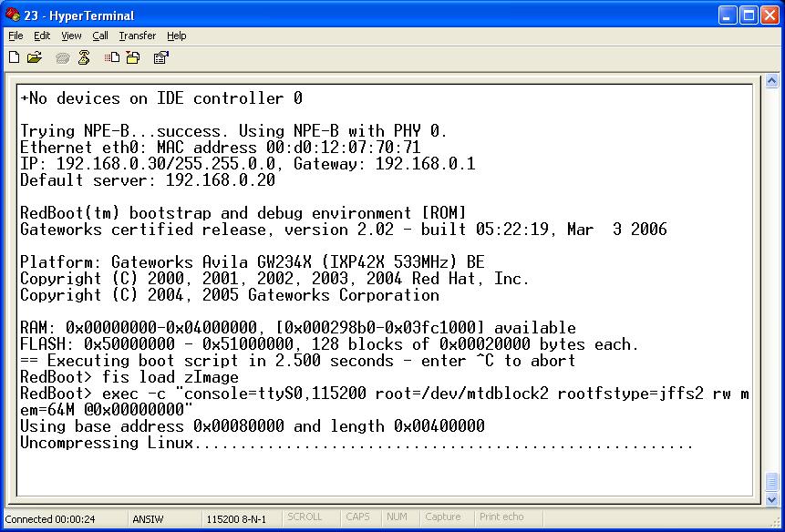Maximize the HyperTerminal window

[x=749, y=15]
